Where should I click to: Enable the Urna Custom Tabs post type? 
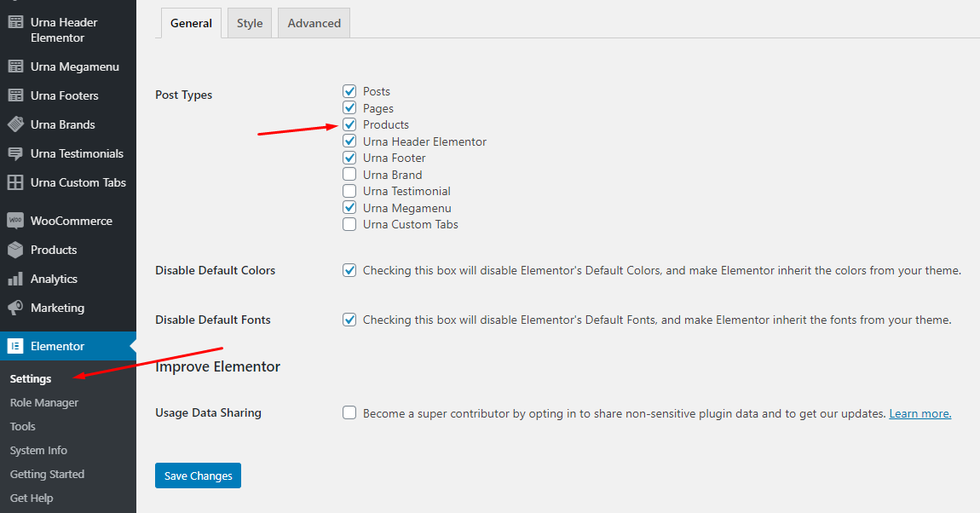point(349,224)
